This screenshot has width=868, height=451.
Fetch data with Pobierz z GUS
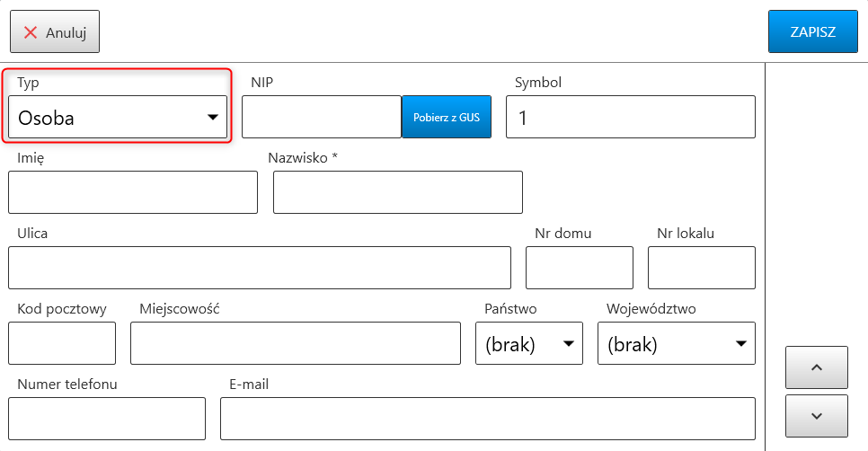coord(447,117)
